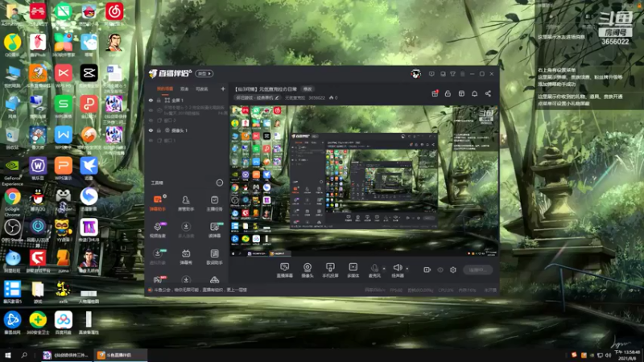Toggle visibility eye of 全屏 1 layer

pyautogui.click(x=151, y=100)
